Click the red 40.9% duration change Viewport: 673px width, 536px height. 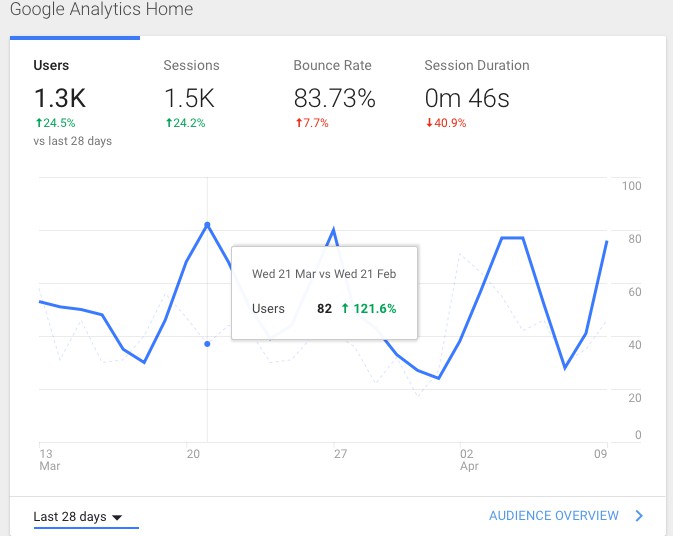[x=446, y=123]
